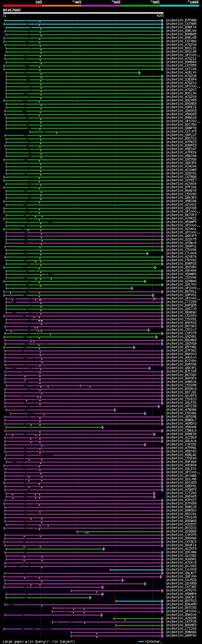Select label UniRef100_Q9LEX0

point(181,469)
